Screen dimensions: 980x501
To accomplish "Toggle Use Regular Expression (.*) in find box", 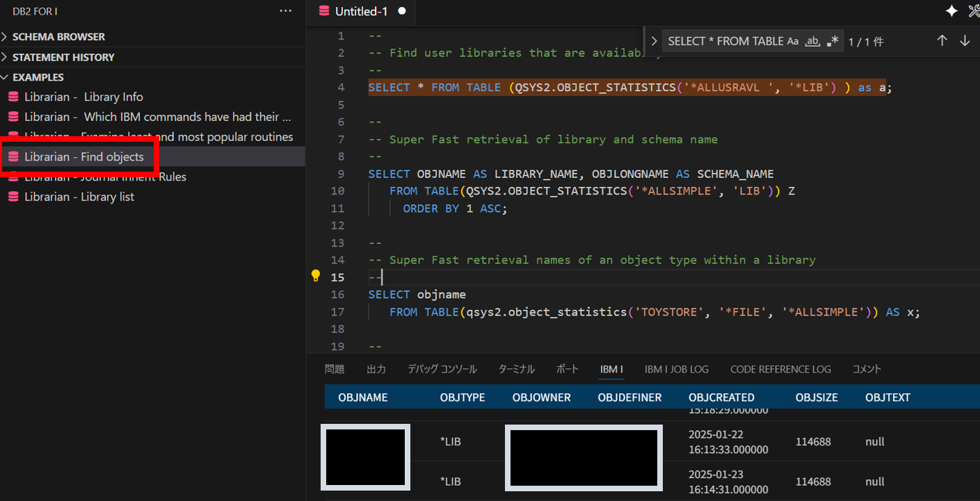I will [x=833, y=41].
